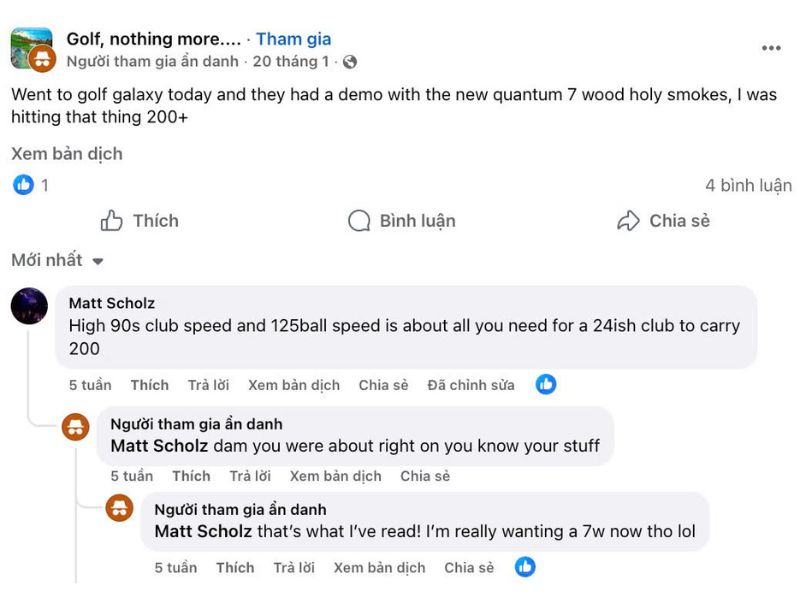Click Đã chỉnh sửa on Matt Scholz's comment

coord(471,385)
